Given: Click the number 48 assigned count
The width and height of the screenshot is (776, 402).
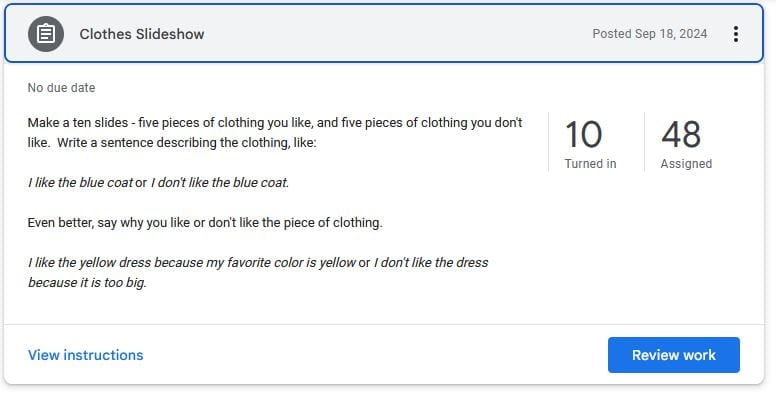Looking at the screenshot, I should tap(681, 135).
